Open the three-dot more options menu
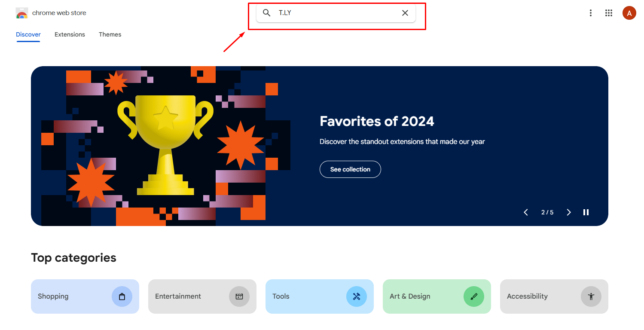644x330 pixels. [591, 13]
